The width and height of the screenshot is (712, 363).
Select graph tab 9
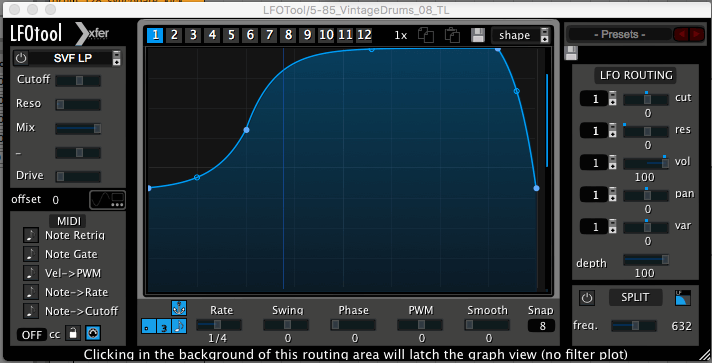(307, 35)
